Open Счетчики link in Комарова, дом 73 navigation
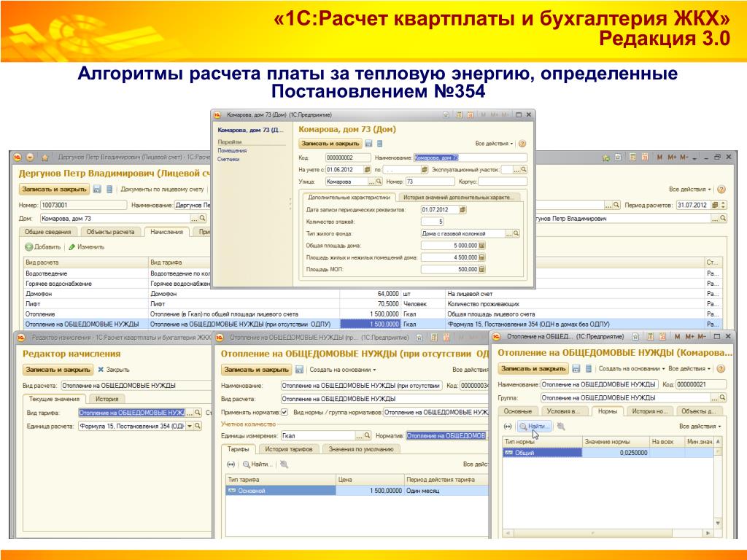747x560 pixels. point(228,159)
